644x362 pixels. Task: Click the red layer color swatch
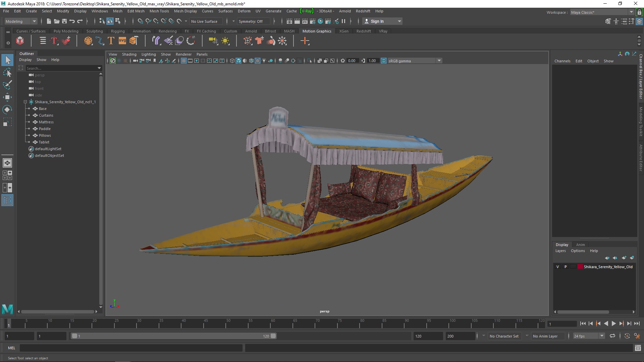click(x=580, y=267)
